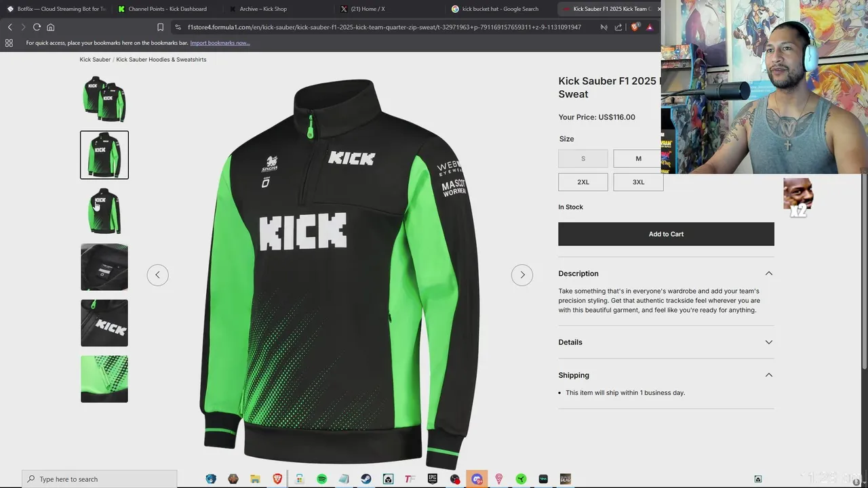Click the system tray icon at right
The height and width of the screenshot is (488, 868).
click(x=758, y=479)
